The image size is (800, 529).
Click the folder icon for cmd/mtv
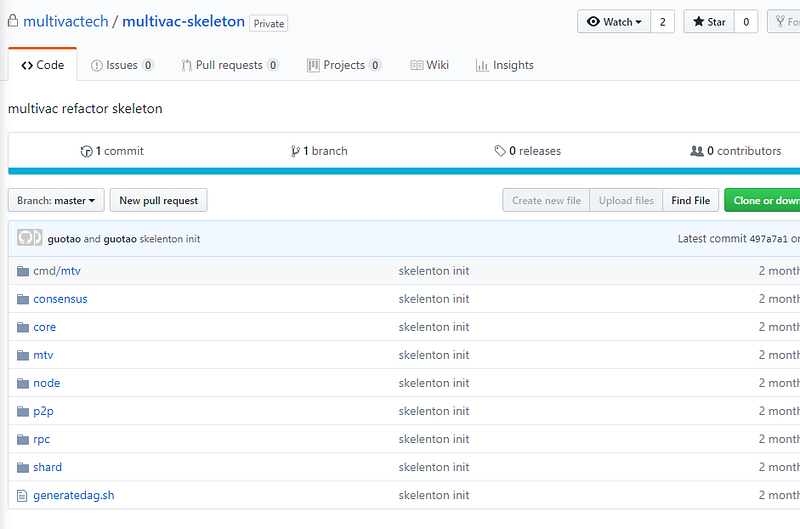click(x=22, y=271)
